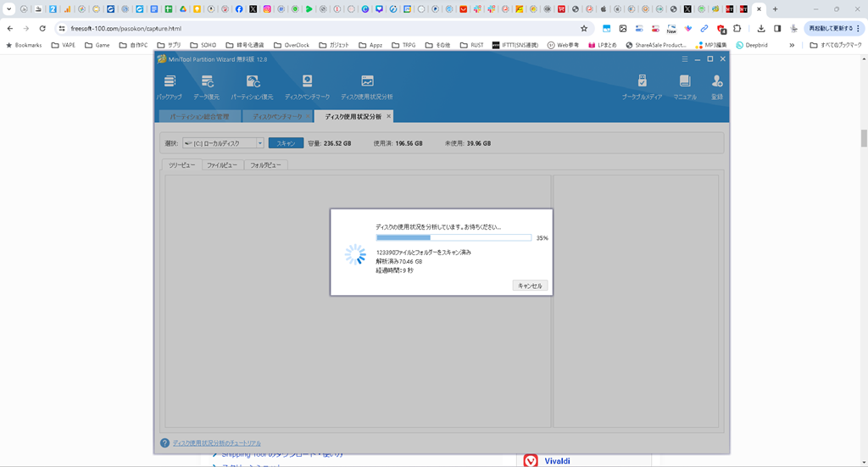Open the Chrome extensions puzzle icon
868x467 pixels.
[737, 28]
